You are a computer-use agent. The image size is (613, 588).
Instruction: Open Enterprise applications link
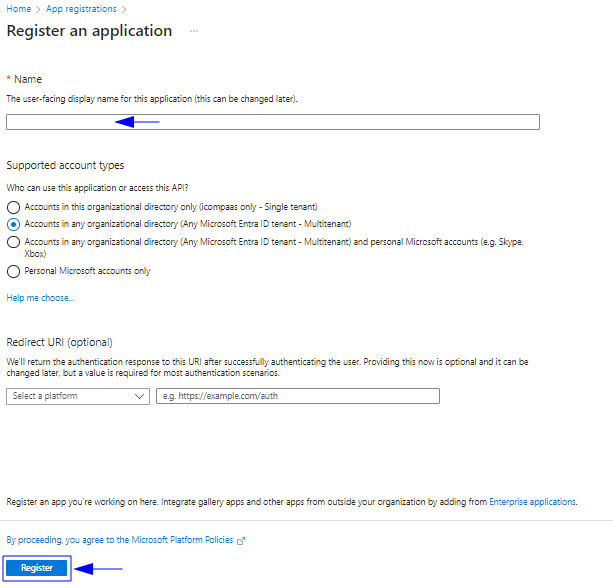click(x=532, y=502)
